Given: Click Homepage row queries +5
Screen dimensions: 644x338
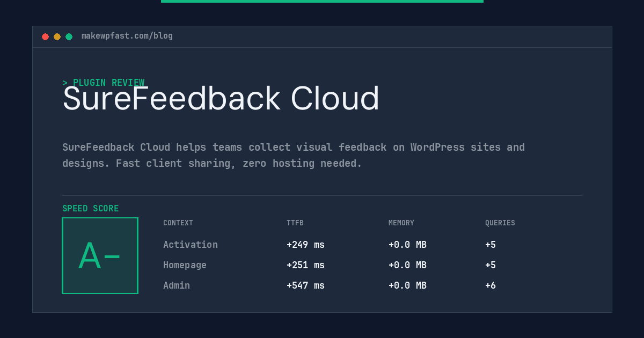Looking at the screenshot, I should 491,265.
